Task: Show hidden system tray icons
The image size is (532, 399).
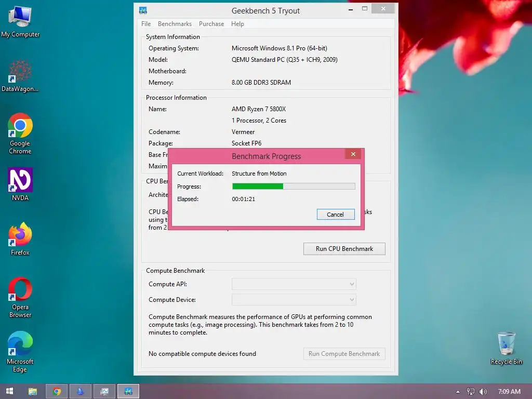Action: point(458,392)
